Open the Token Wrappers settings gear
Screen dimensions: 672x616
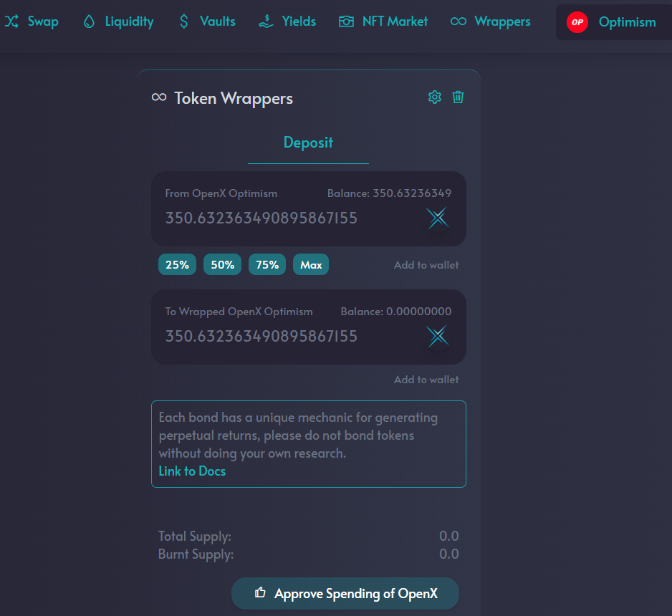coord(434,97)
